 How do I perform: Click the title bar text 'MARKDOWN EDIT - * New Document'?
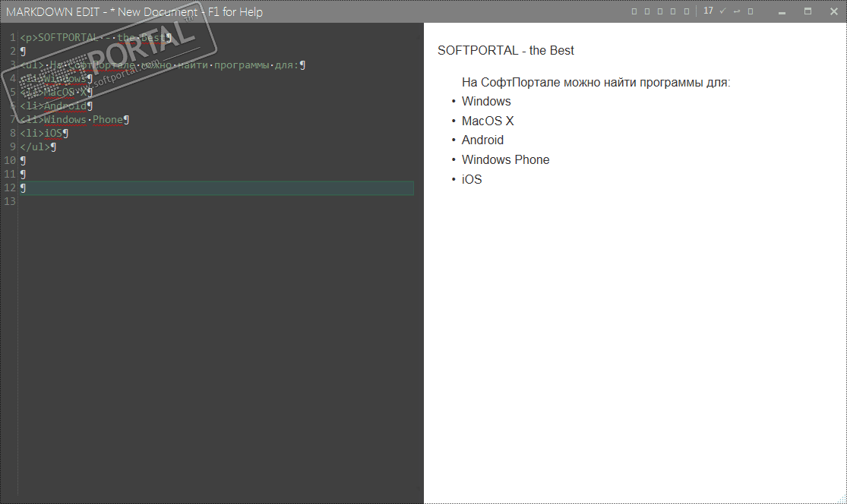click(x=102, y=12)
